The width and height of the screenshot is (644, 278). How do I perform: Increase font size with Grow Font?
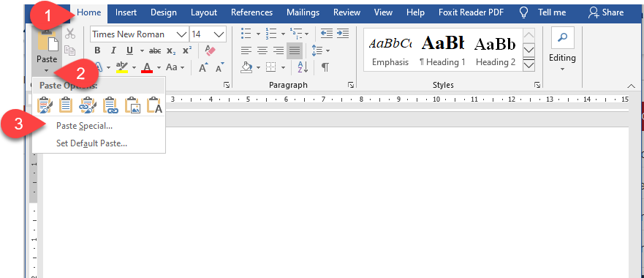[203, 67]
